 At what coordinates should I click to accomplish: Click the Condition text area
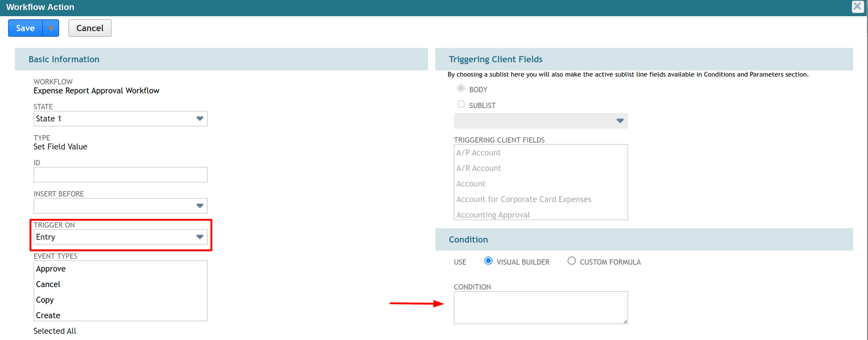tap(540, 307)
